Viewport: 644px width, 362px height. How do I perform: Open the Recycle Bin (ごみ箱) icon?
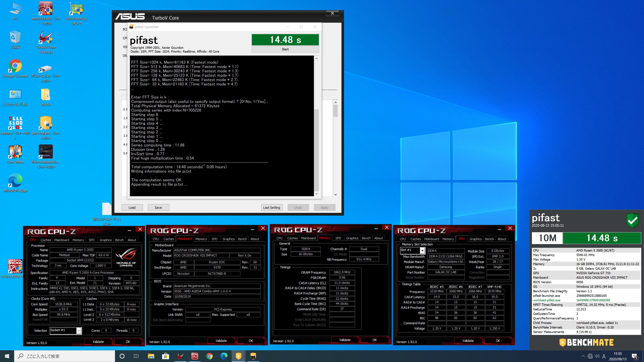click(15, 40)
